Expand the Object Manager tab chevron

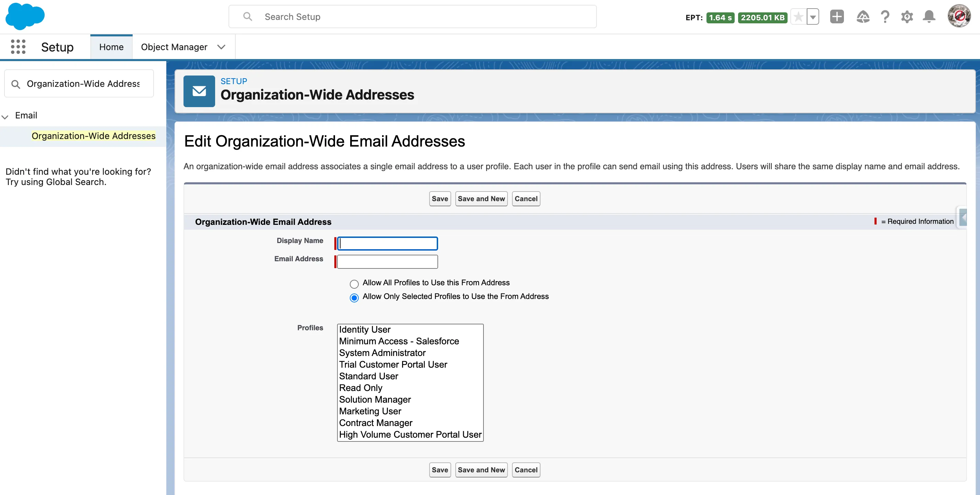pos(221,47)
